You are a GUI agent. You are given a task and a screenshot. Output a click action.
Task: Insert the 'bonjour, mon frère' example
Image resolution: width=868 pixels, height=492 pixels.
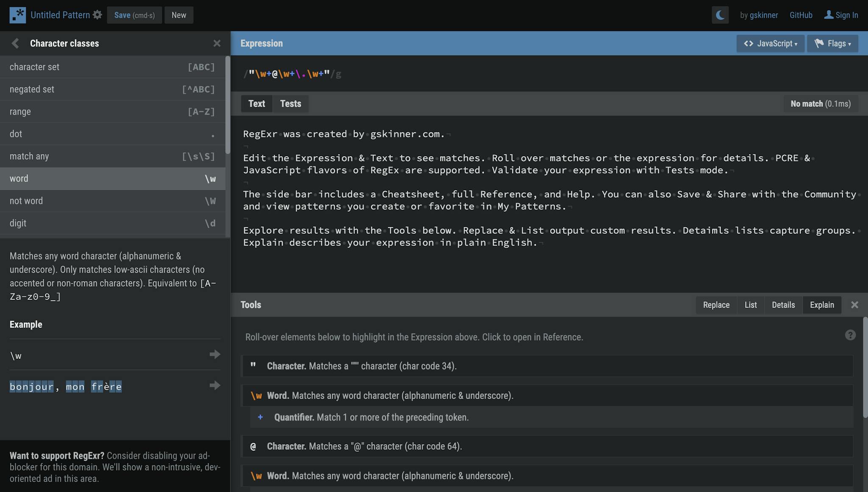(x=214, y=385)
